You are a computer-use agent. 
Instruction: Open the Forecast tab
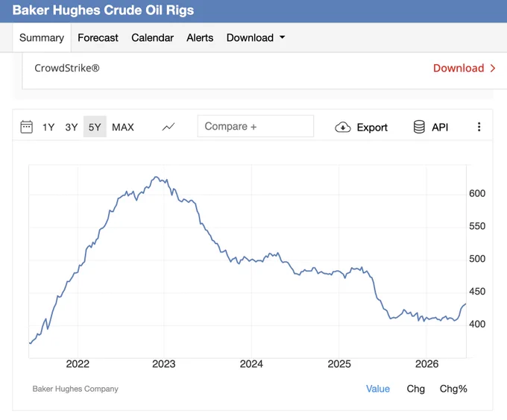(x=98, y=38)
